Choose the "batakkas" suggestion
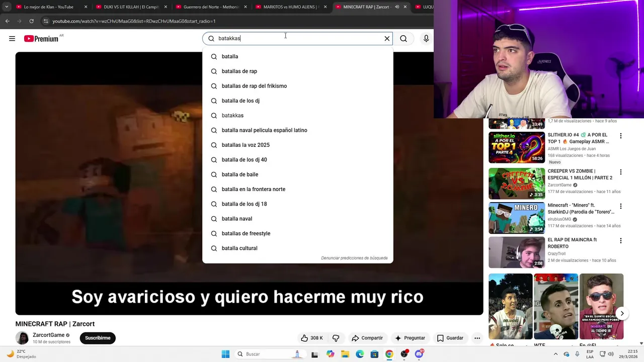The width and height of the screenshot is (644, 362). tap(297, 116)
